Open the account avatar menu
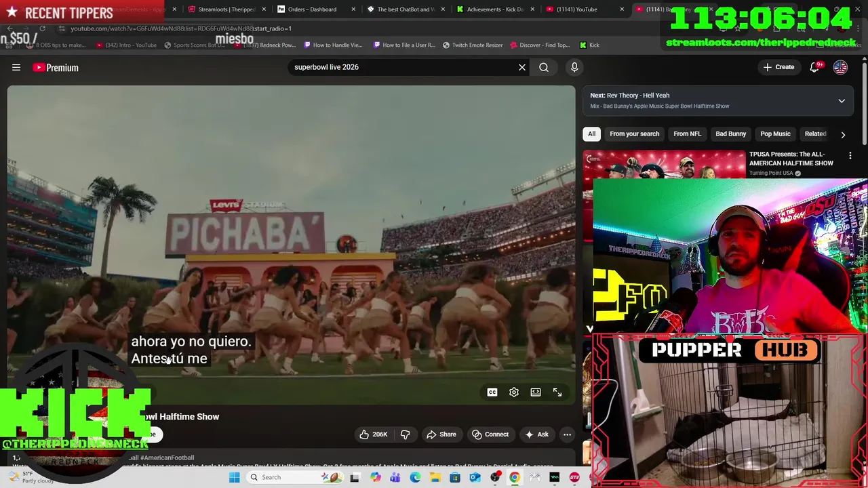This screenshot has width=868, height=488. point(840,67)
